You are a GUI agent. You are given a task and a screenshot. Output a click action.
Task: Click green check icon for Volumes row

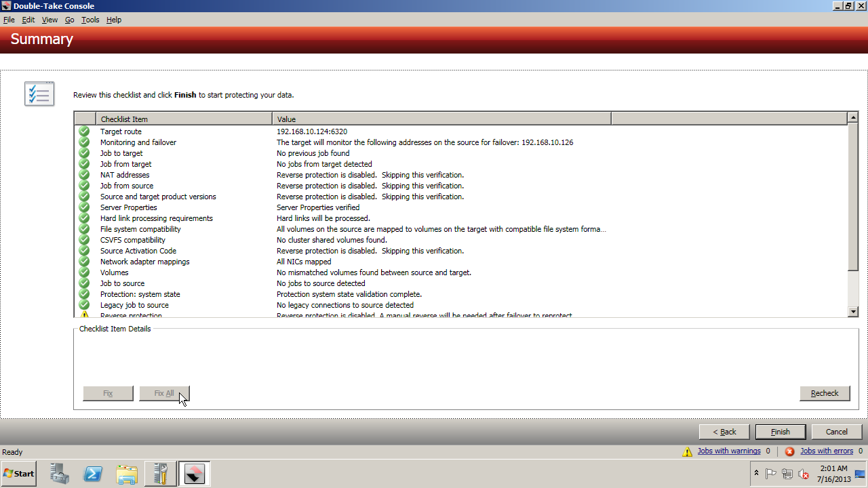84,272
